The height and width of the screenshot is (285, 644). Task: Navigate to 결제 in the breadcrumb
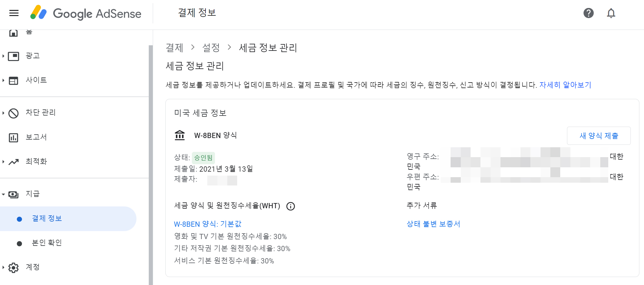(174, 48)
